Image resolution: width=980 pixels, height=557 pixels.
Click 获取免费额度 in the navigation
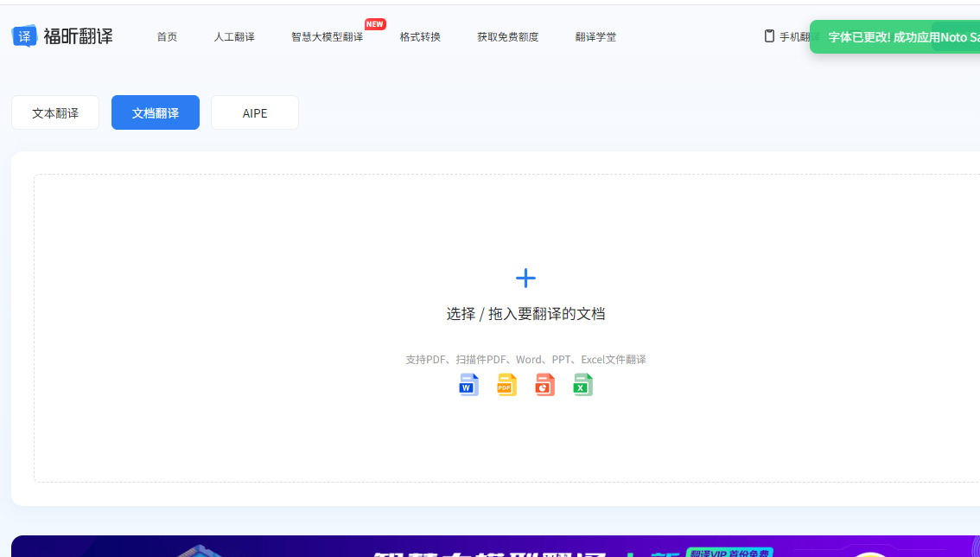[507, 37]
